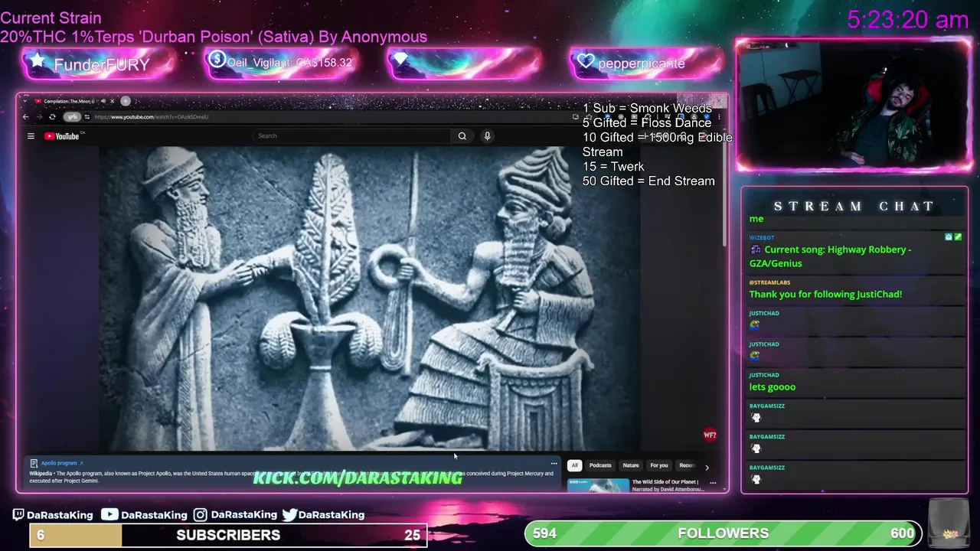
Task: Click the Instagram DaRastaKing social handle
Action: [x=234, y=515]
